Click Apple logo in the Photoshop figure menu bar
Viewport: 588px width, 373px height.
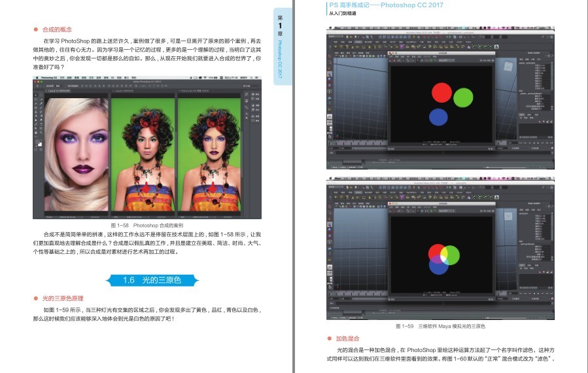(37, 78)
